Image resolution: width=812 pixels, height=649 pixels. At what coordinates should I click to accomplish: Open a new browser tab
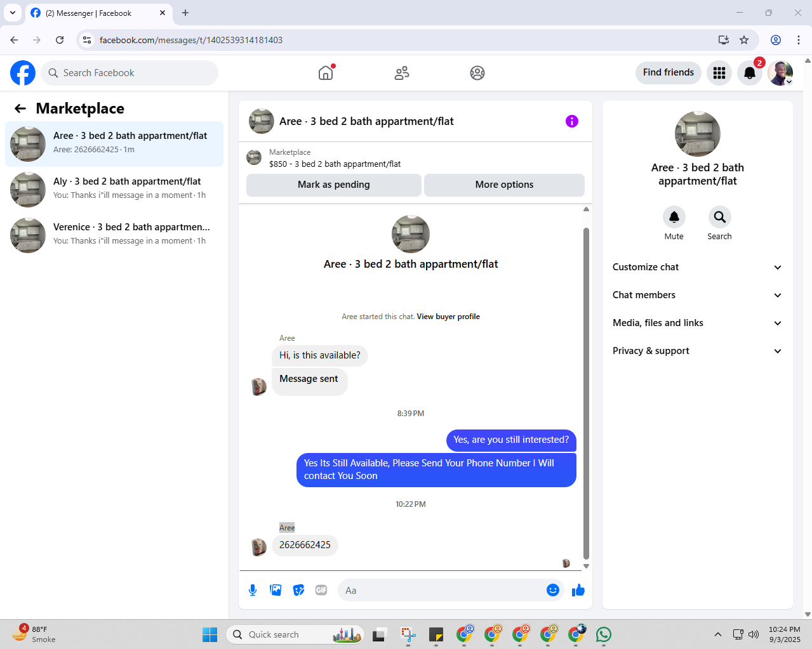point(185,13)
